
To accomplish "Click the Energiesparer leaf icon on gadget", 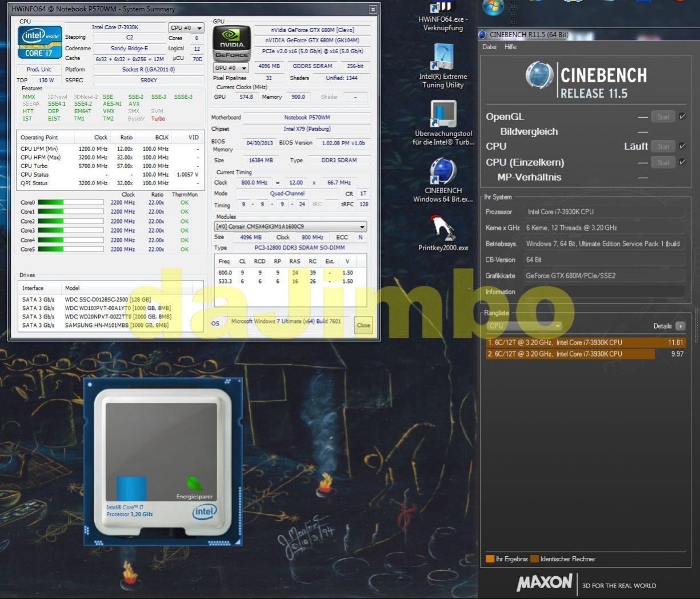I will click(x=194, y=484).
